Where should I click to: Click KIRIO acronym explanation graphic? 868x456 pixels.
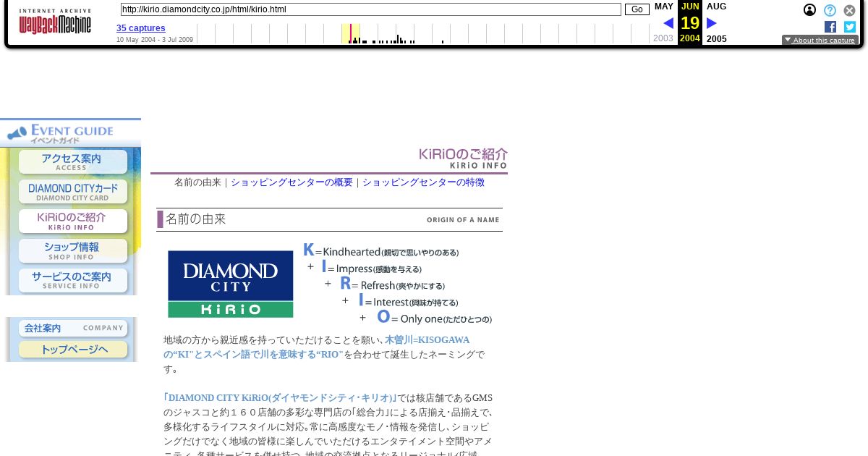(x=397, y=284)
